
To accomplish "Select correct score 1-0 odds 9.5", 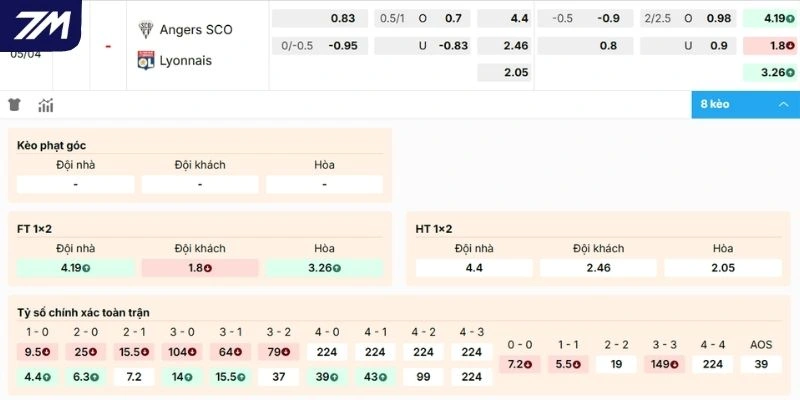I will pos(37,352).
